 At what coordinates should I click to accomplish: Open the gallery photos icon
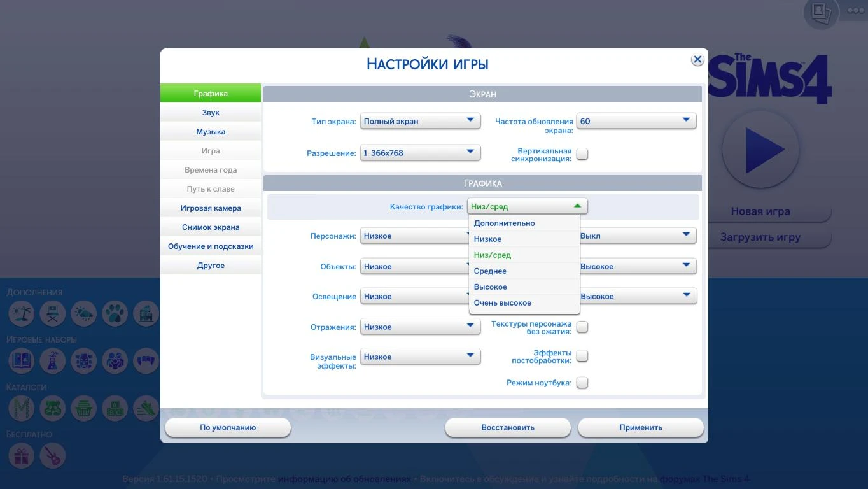(821, 12)
